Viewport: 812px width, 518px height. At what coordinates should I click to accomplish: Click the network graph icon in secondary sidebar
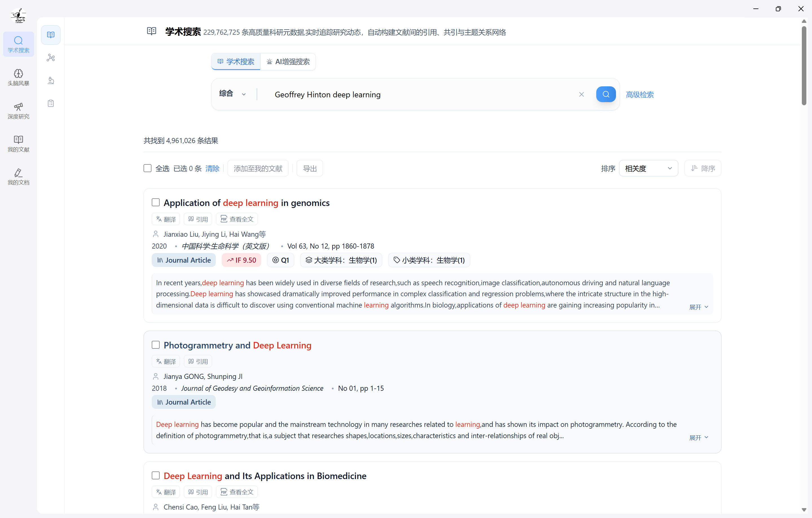point(50,58)
